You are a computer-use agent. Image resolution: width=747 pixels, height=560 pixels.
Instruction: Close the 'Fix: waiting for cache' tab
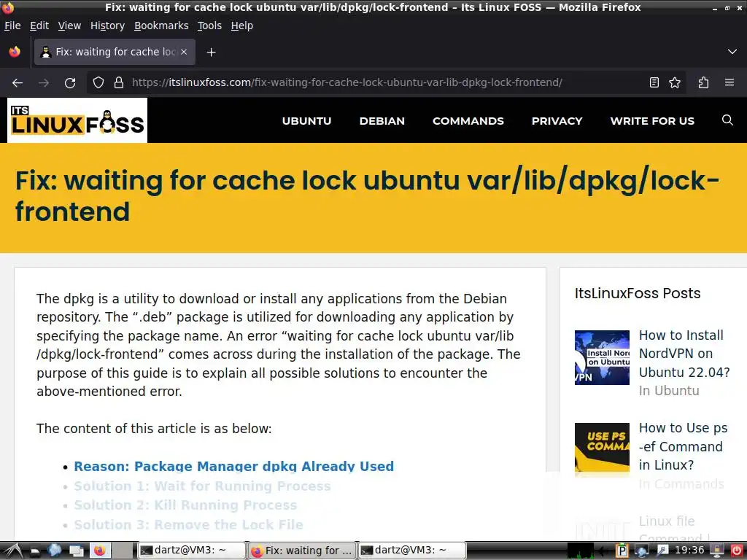[184, 52]
